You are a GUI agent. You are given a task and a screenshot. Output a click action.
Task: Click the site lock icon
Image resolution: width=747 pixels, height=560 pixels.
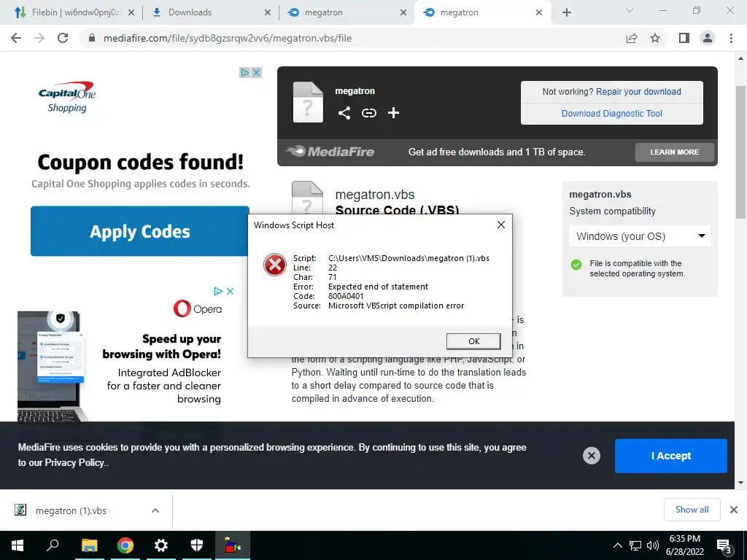tap(92, 38)
